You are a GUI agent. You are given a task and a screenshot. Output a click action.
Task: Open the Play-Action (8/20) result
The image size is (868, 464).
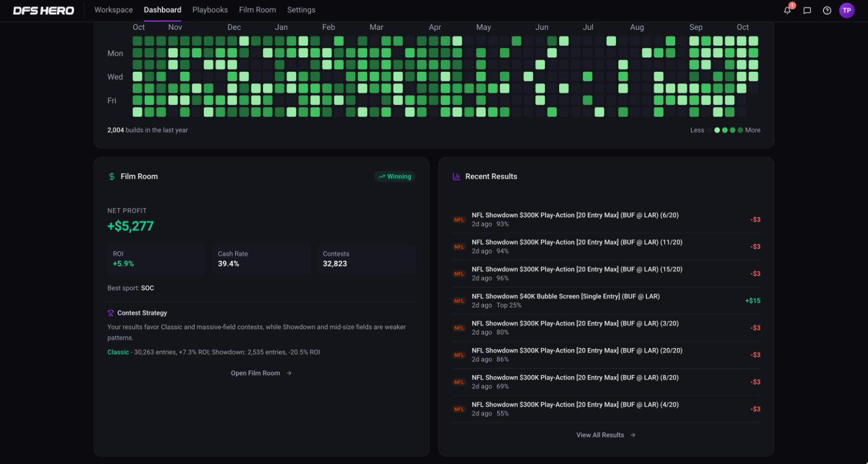click(x=606, y=382)
